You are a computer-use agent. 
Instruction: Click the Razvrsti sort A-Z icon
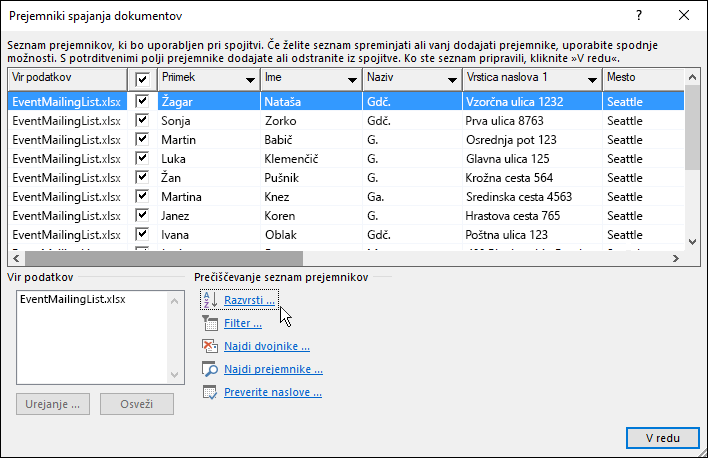pos(210,300)
